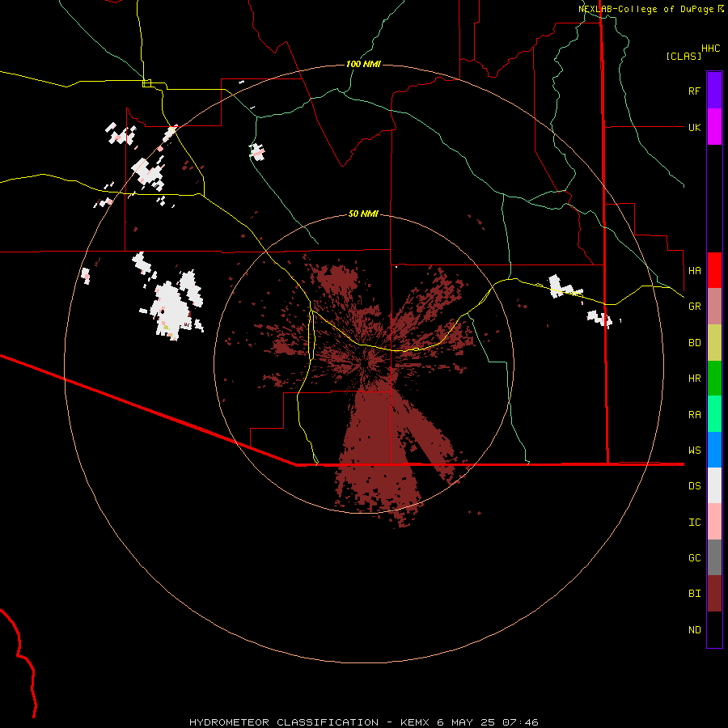Click the RF legend label

694,91
